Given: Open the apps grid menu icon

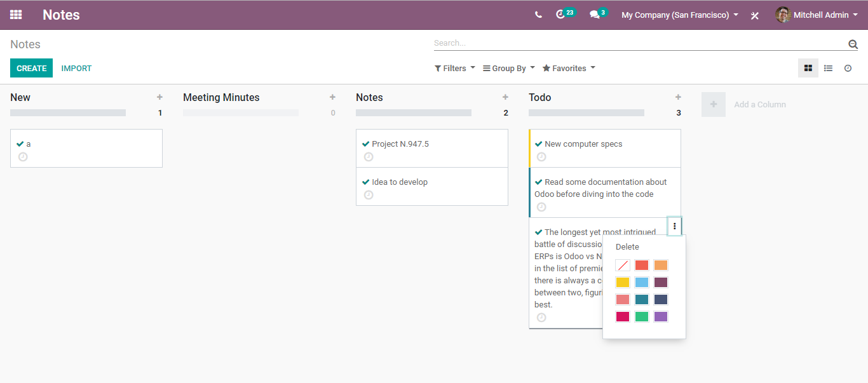Looking at the screenshot, I should point(16,15).
